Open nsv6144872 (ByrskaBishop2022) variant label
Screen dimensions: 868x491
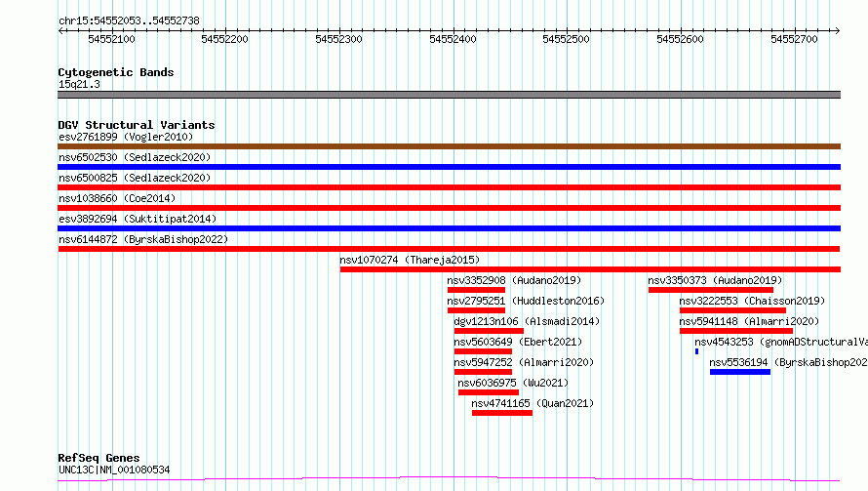pyautogui.click(x=143, y=239)
